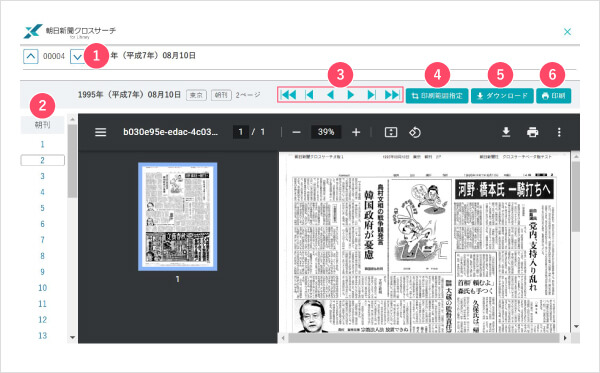Zoom in with the plus icon

click(356, 132)
